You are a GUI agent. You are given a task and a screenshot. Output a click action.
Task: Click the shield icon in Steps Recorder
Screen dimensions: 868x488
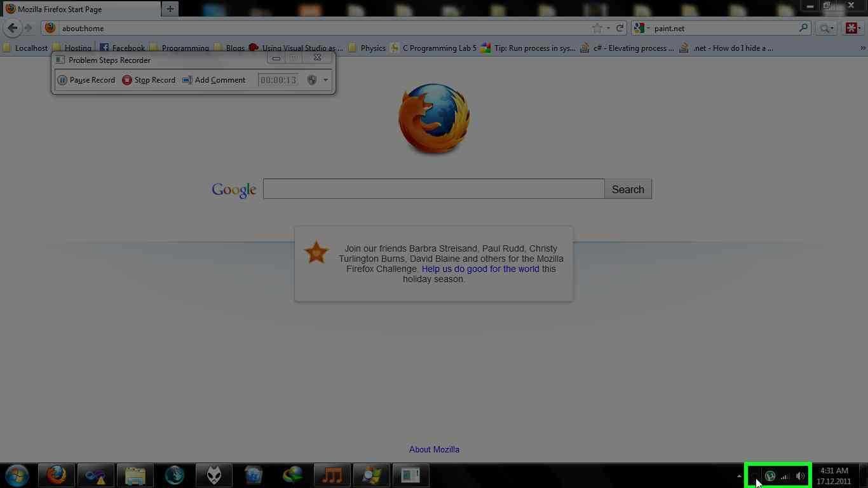pyautogui.click(x=311, y=80)
